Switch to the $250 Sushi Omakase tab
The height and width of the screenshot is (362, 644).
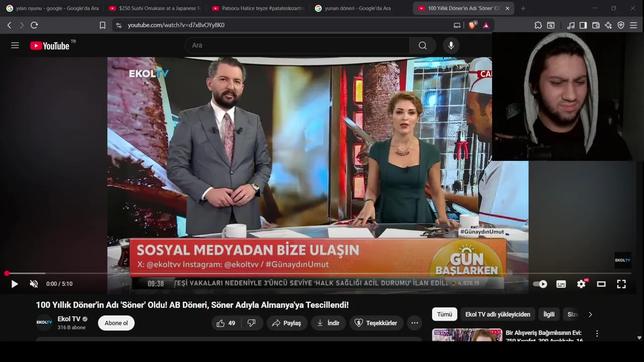155,9
